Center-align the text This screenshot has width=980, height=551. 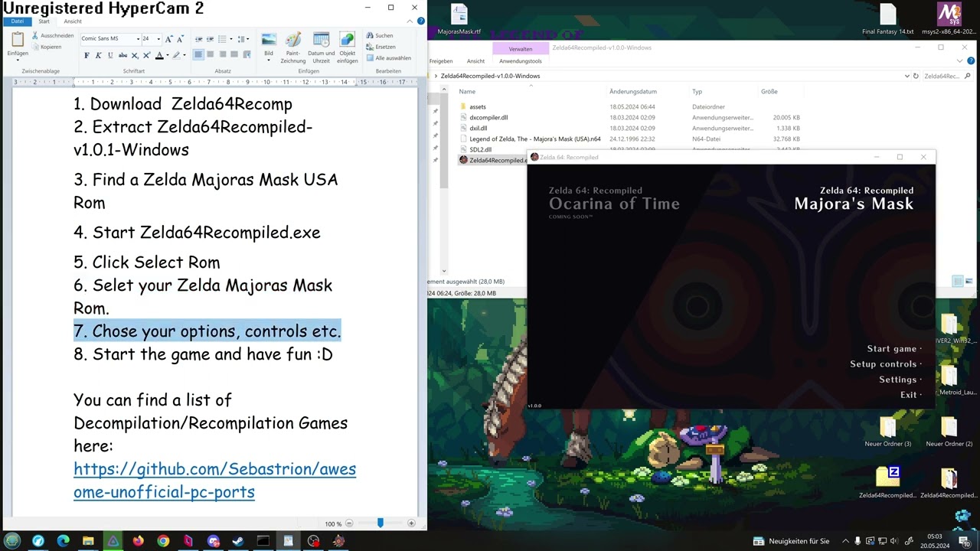[211, 54]
